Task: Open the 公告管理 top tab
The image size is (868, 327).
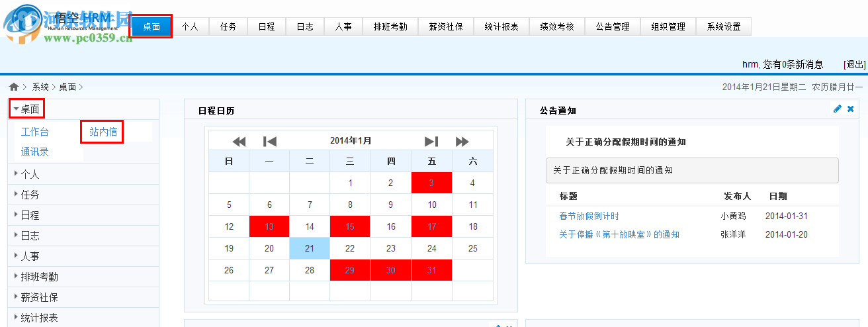Action: [612, 26]
